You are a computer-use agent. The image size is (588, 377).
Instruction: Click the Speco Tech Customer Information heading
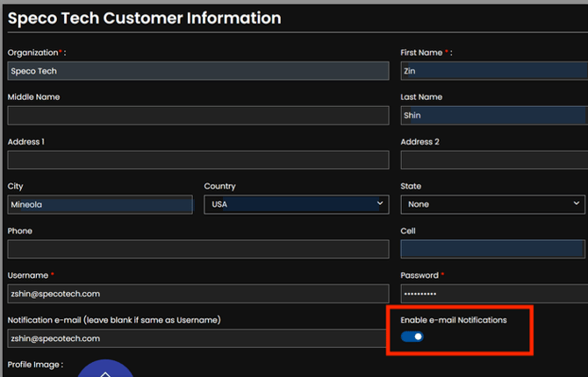pyautogui.click(x=145, y=18)
